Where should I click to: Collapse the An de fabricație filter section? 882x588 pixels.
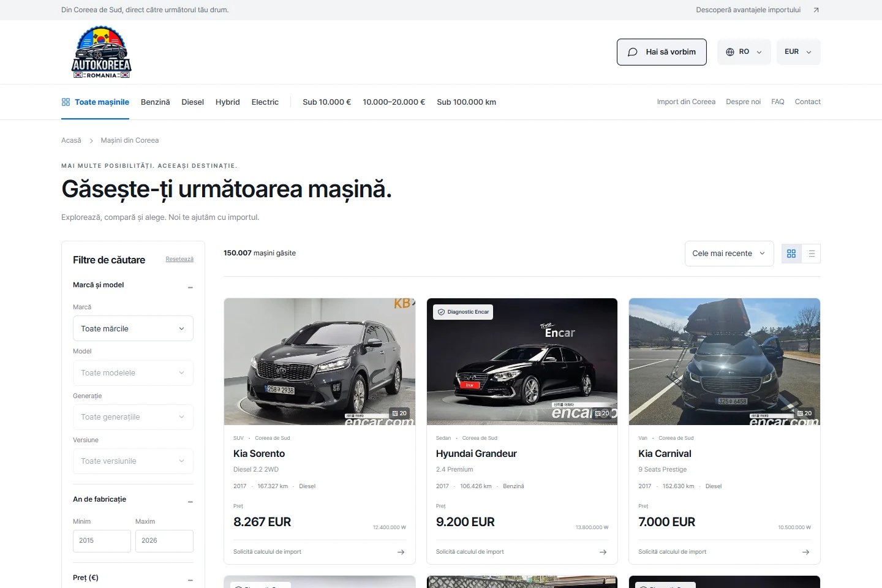[190, 500]
